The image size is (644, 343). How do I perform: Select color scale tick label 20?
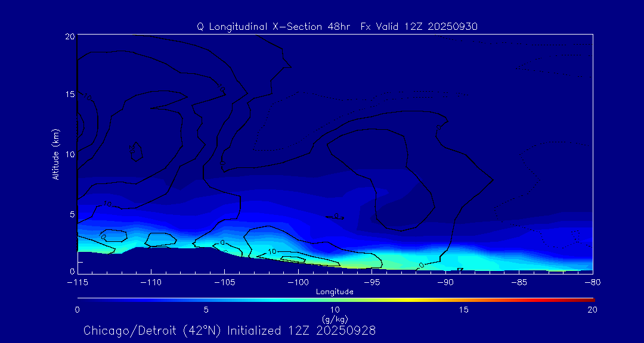[x=593, y=310]
